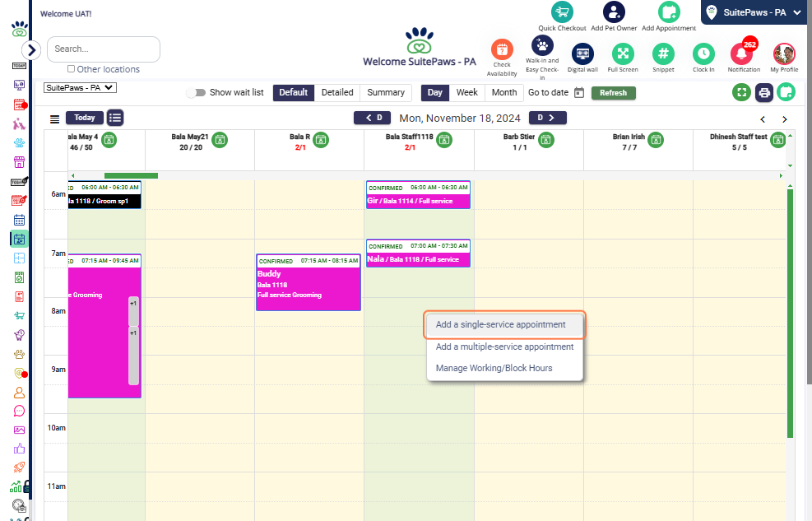
Task: Select the Day view tab
Action: [435, 93]
